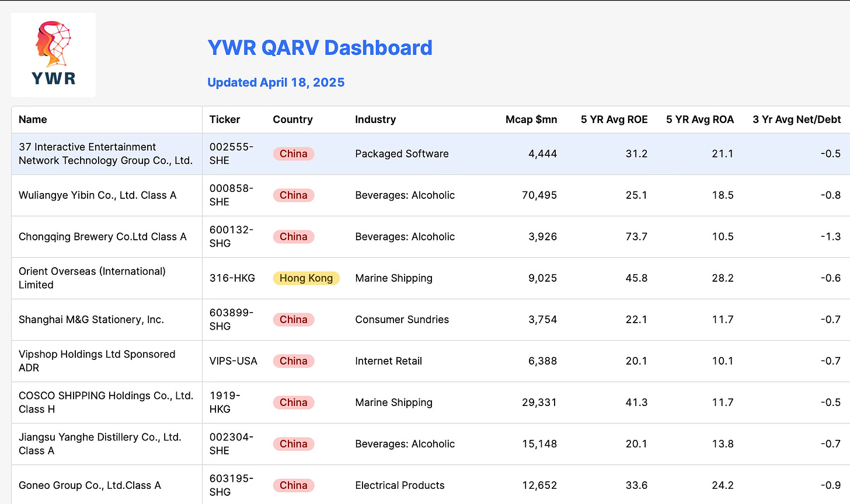
Task: Click the YWR logo image
Action: (53, 54)
